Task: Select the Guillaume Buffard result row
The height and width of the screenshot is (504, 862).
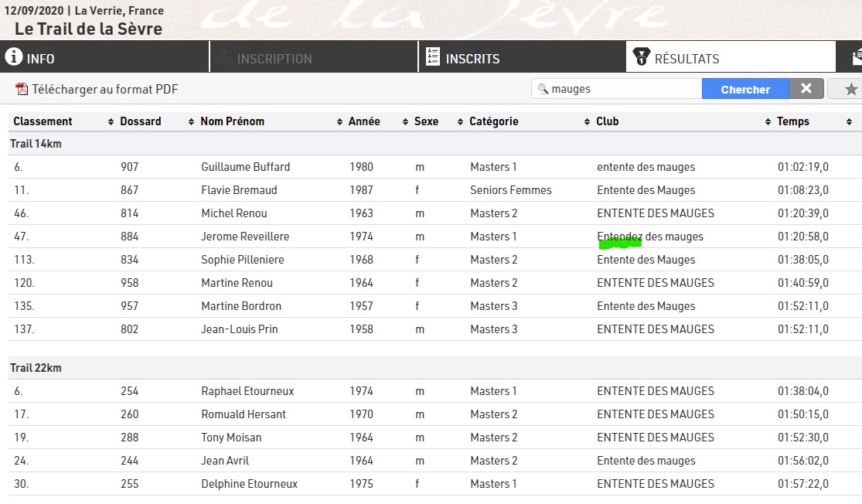Action: tap(246, 167)
